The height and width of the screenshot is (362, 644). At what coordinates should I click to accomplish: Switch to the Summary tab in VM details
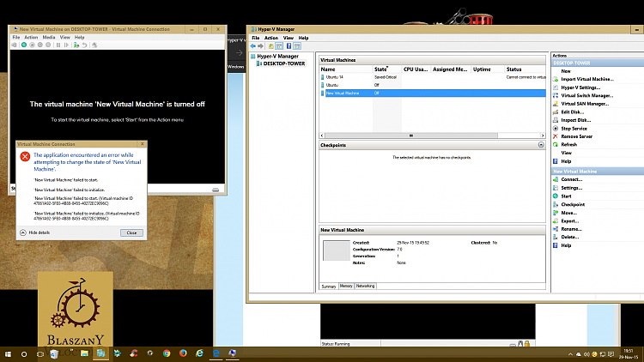point(329,287)
